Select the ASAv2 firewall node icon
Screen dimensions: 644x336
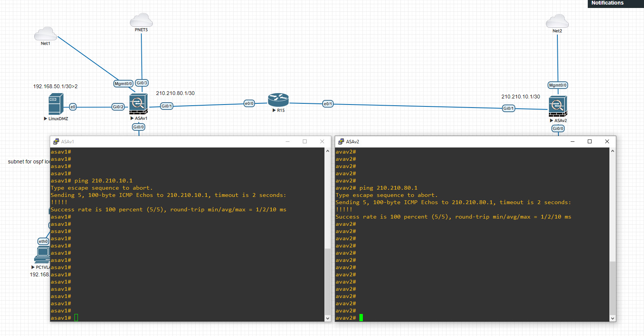pyautogui.click(x=558, y=106)
